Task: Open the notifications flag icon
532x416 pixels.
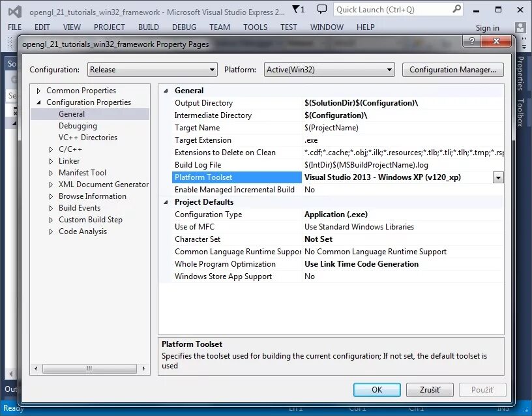Action: [x=298, y=10]
